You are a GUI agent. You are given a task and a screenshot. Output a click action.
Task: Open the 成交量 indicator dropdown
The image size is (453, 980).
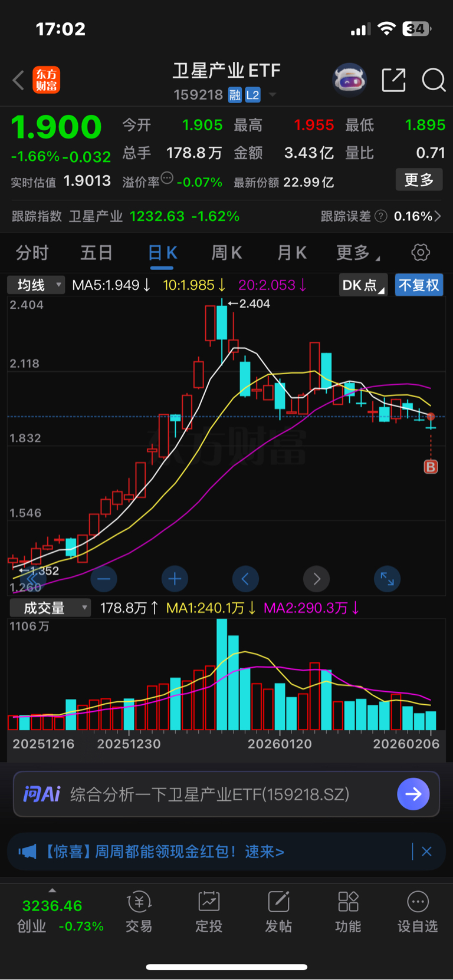point(50,608)
